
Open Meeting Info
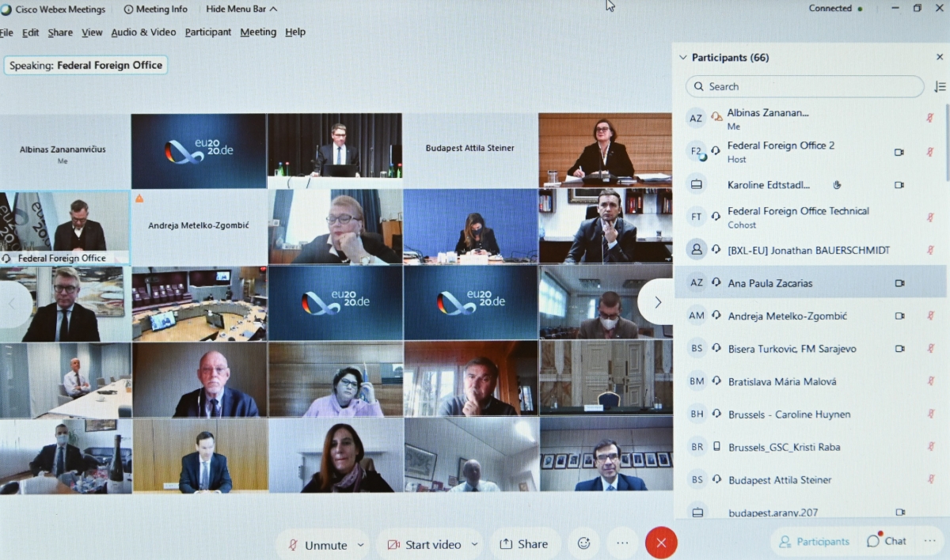point(156,9)
